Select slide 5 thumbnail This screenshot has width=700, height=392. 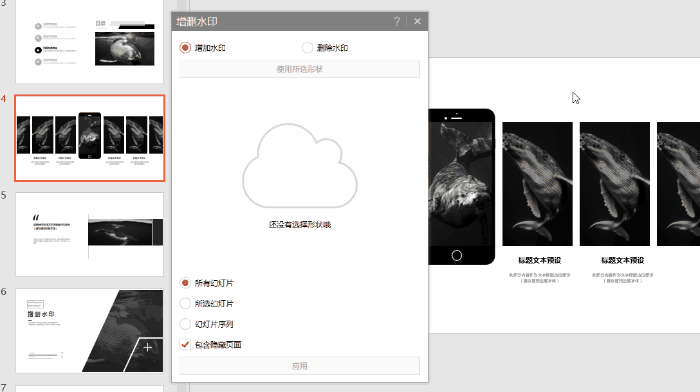(89, 234)
